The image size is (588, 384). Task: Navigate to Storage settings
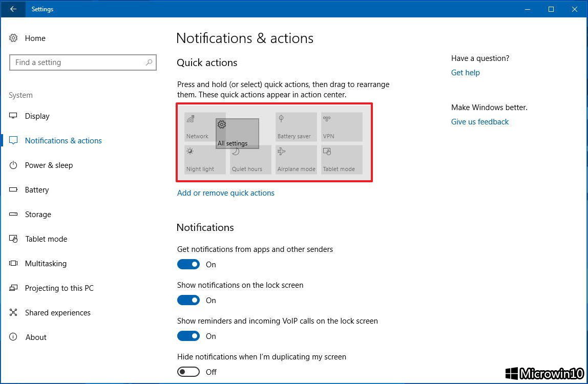pyautogui.click(x=38, y=215)
